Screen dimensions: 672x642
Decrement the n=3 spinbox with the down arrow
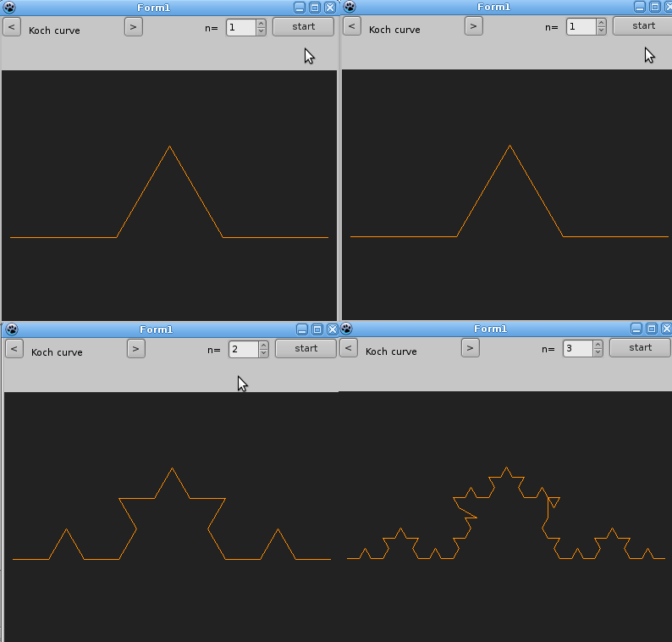click(598, 351)
